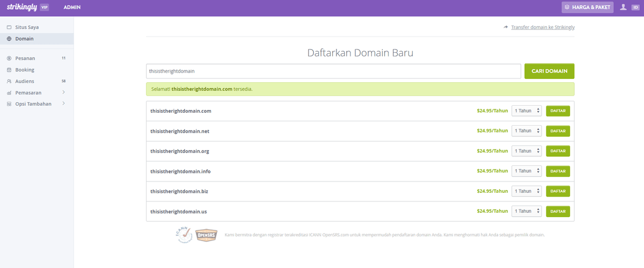Click the Pesanan count badge 11
This screenshot has height=268, width=644.
64,58
